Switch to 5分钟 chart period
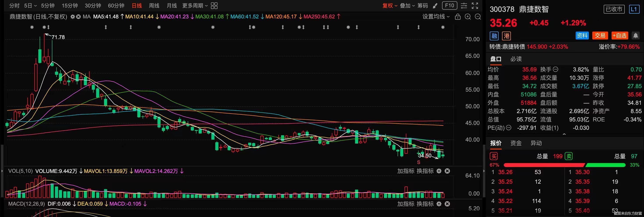Image resolution: width=644 pixels, height=217 pixels. (48, 5)
